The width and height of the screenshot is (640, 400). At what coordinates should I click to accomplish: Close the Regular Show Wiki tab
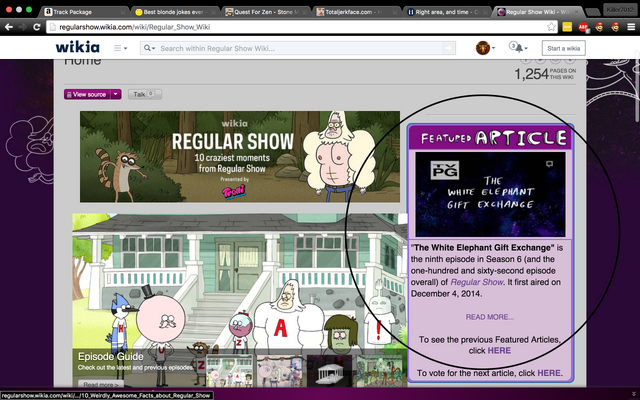point(576,12)
